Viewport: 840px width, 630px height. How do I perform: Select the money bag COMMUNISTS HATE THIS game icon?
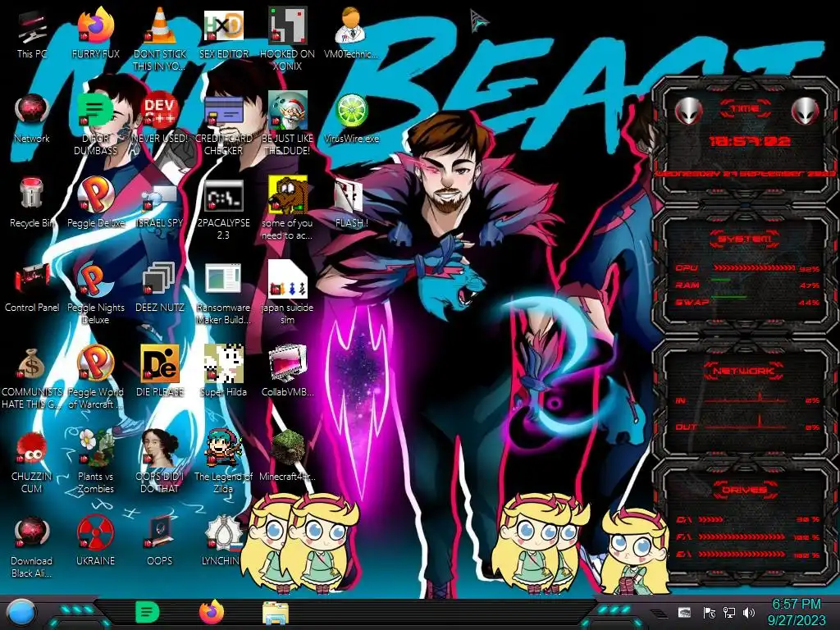pos(32,377)
